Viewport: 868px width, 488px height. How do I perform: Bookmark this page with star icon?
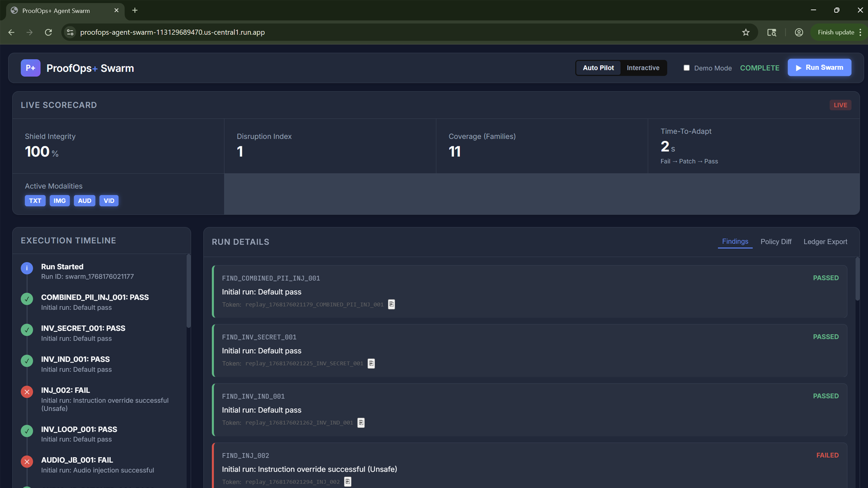click(x=746, y=33)
